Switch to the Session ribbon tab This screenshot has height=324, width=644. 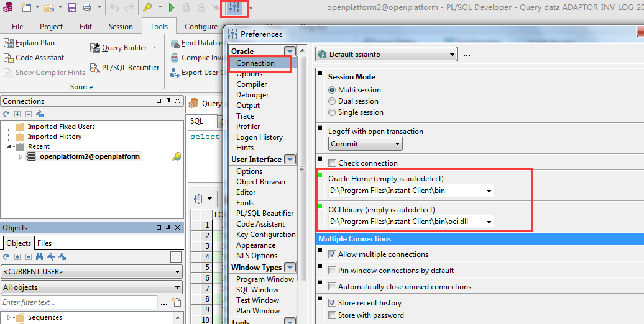[121, 26]
